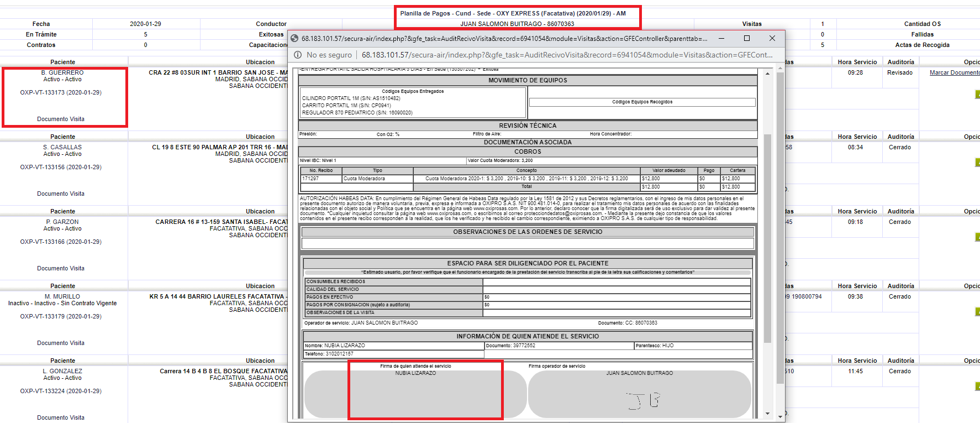
Task: Click the Marcar Documento link
Action: (x=955, y=72)
